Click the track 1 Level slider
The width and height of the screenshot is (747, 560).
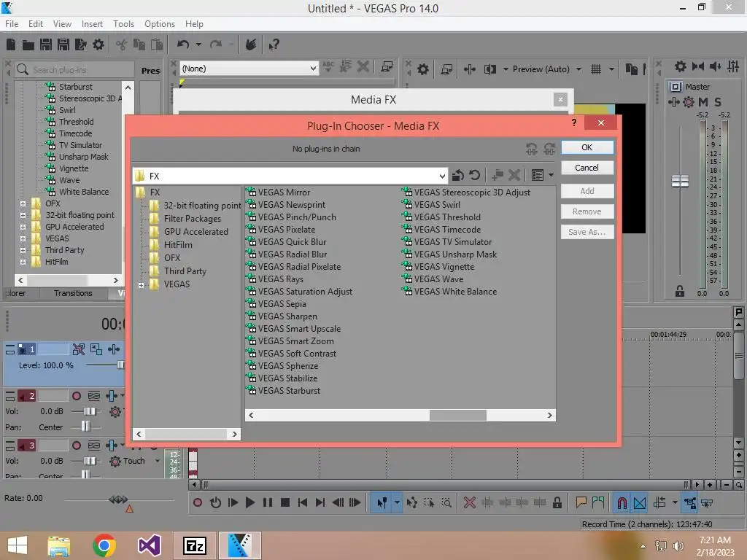(120, 365)
